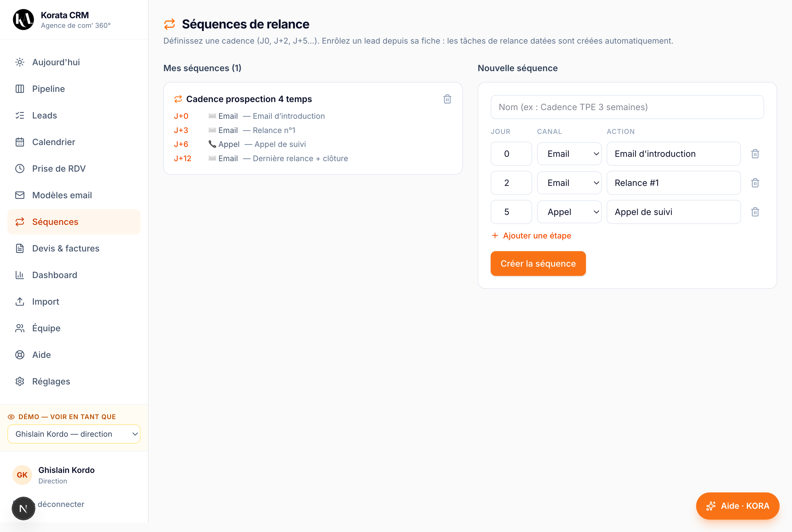This screenshot has width=792, height=532.
Task: Remove the Appel de suivi step row
Action: (755, 212)
